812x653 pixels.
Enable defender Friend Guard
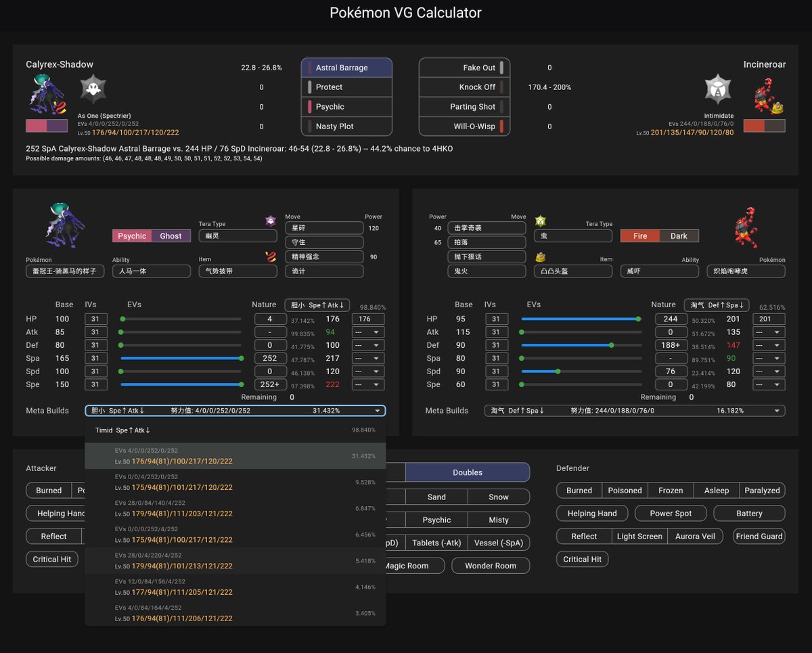[x=759, y=537]
